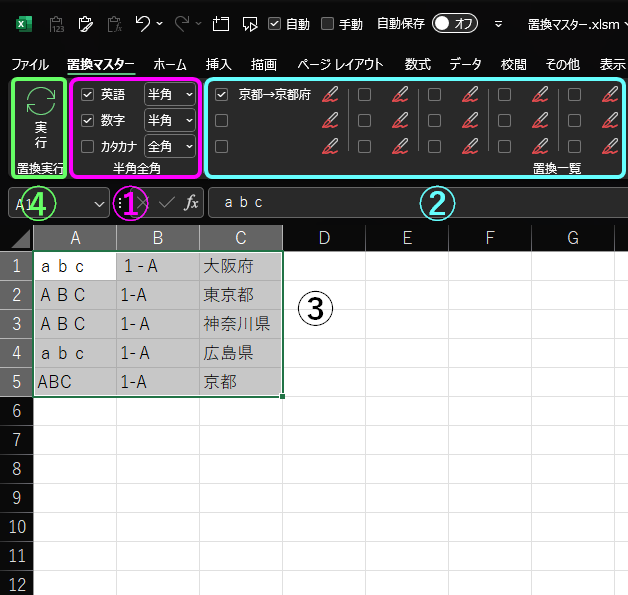Click pen icon in third row of first replacement group
628x595 pixels.
tap(330, 147)
